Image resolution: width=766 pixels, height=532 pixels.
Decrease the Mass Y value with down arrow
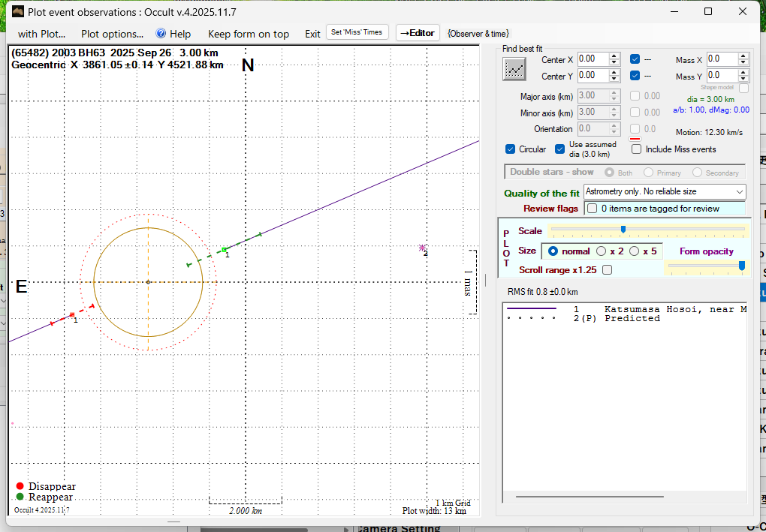click(x=743, y=79)
